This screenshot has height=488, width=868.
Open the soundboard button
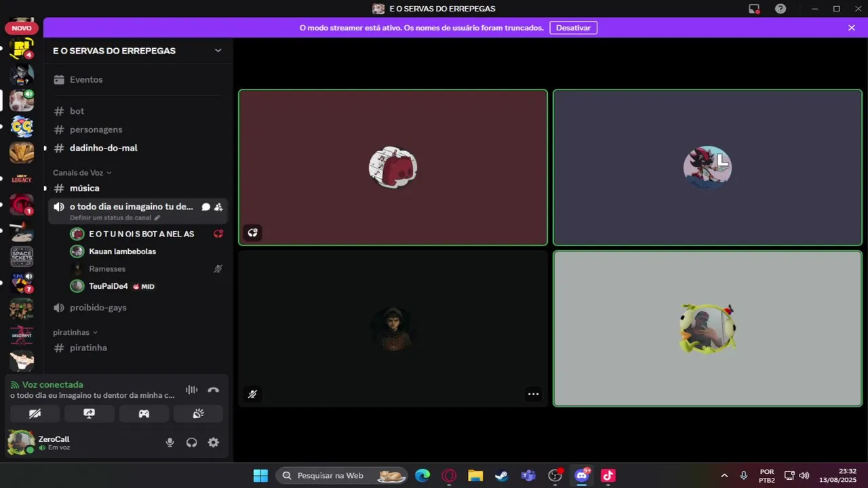pyautogui.click(x=198, y=413)
